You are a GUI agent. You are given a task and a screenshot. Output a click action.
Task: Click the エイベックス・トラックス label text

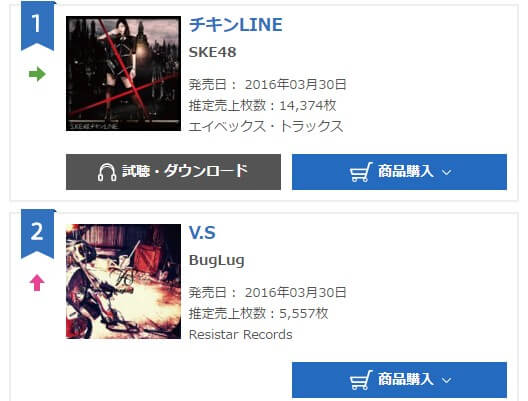pyautogui.click(x=266, y=127)
